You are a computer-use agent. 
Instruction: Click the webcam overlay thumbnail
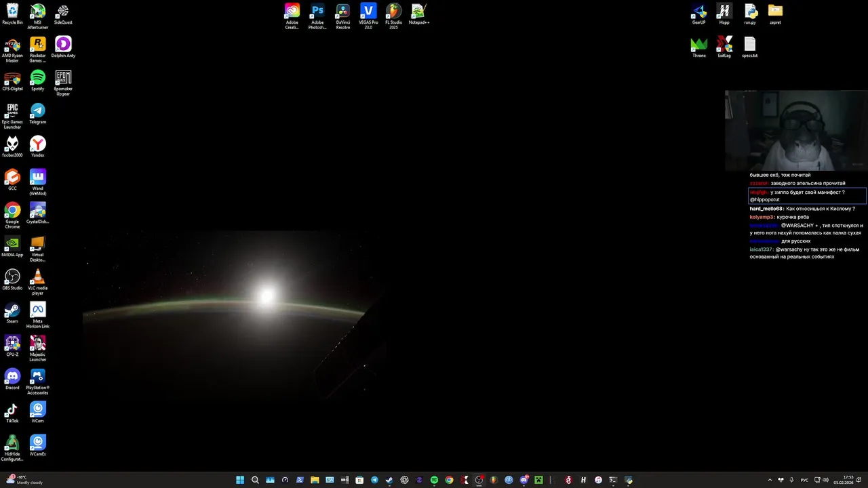tap(796, 131)
